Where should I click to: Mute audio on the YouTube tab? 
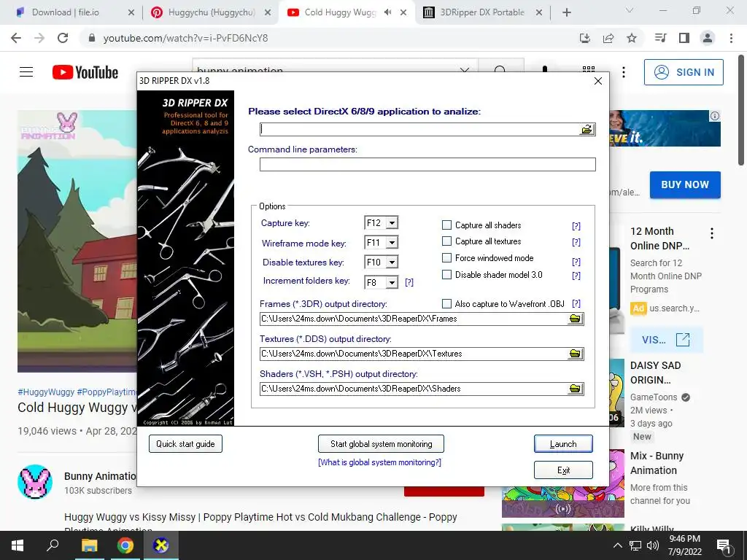coord(388,12)
